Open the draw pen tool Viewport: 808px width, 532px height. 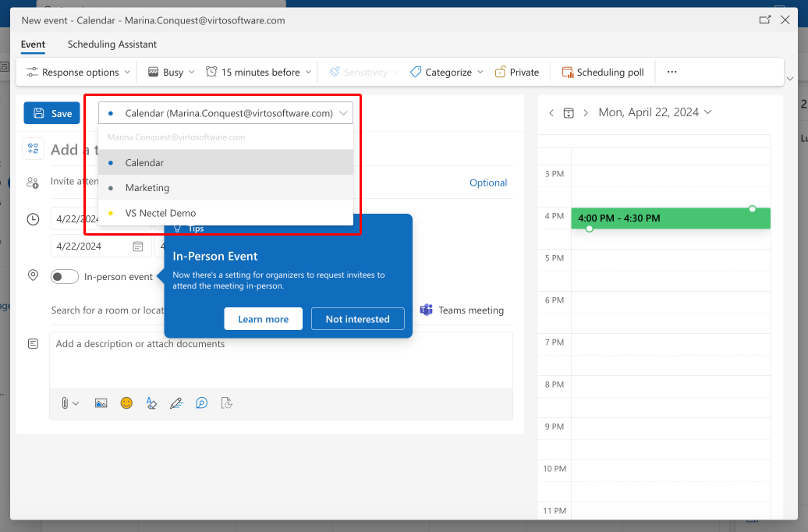pyautogui.click(x=176, y=403)
